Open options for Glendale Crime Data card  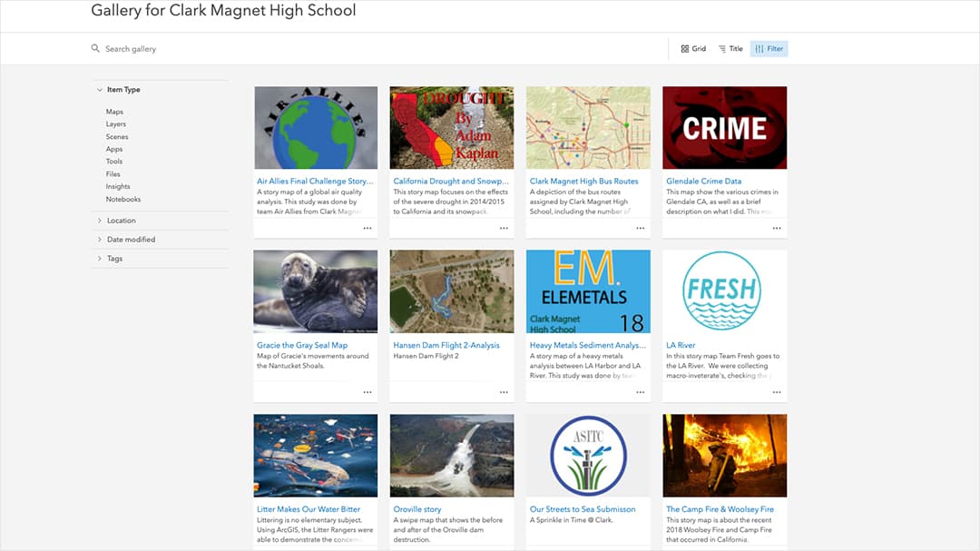pyautogui.click(x=776, y=228)
